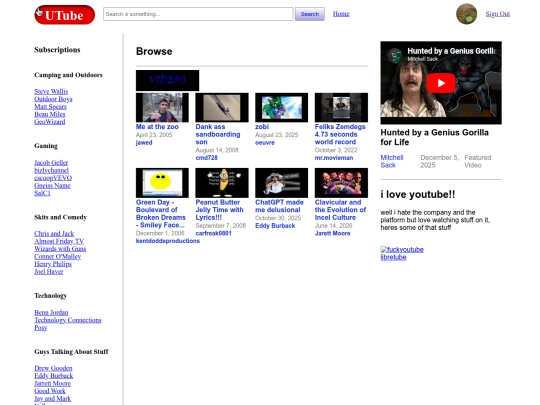Click the channel avatar in featured video
The height and width of the screenshot is (405, 540).
tap(395, 55)
